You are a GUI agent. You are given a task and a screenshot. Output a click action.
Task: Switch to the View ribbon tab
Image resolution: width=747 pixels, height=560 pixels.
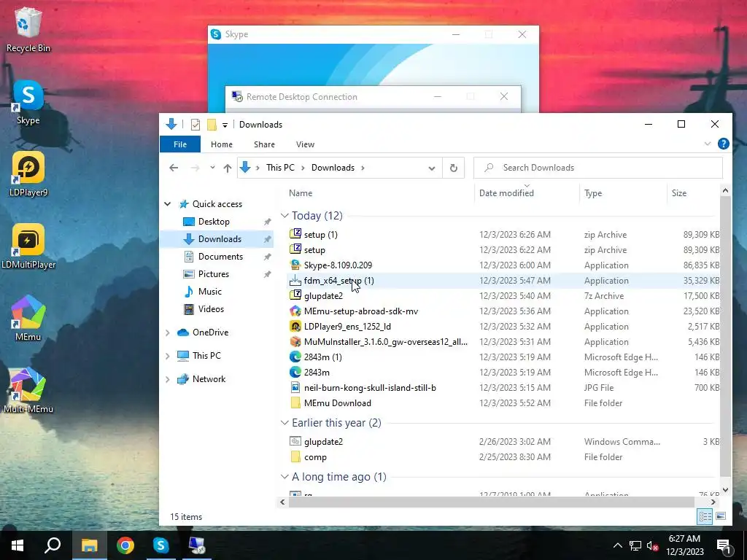(x=306, y=144)
